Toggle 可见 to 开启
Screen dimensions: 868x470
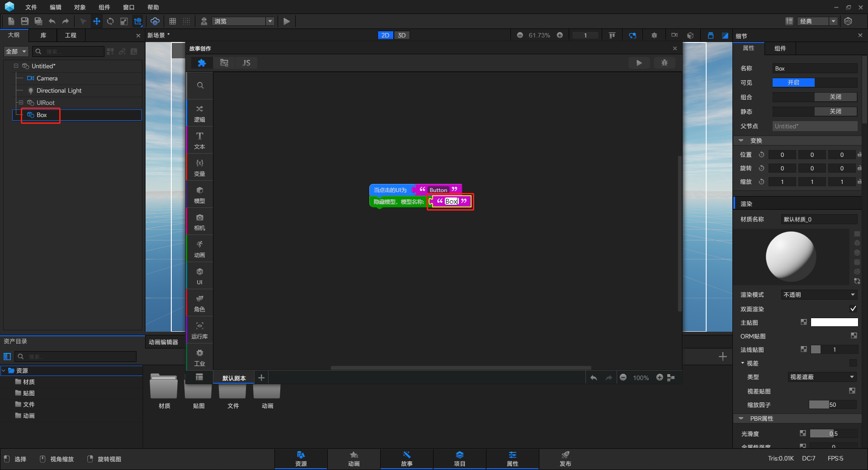[x=793, y=83]
